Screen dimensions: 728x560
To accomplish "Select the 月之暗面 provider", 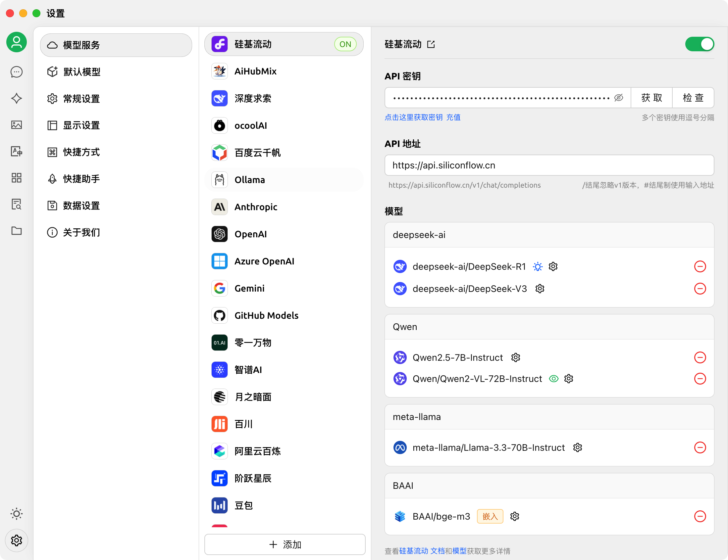I will point(284,397).
